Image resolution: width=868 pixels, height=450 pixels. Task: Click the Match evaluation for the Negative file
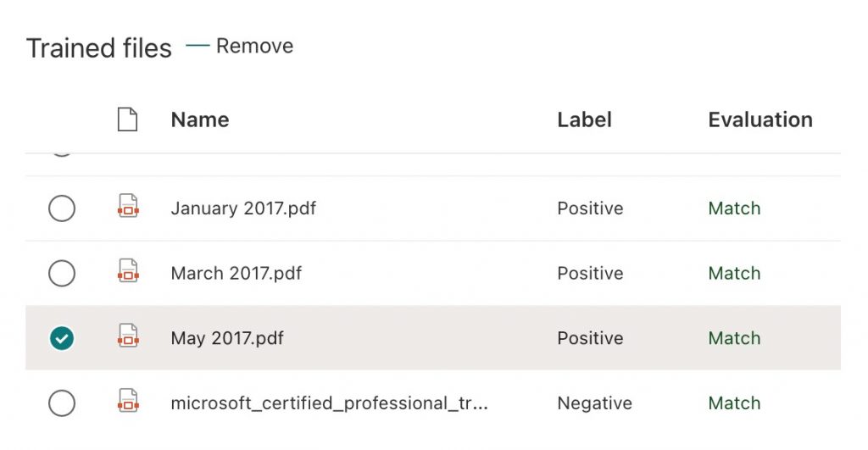tap(734, 403)
